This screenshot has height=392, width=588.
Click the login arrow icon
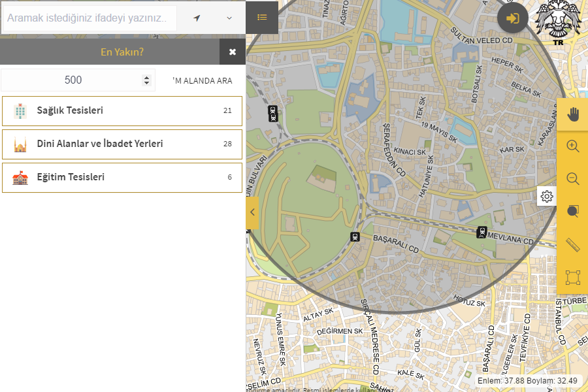513,18
